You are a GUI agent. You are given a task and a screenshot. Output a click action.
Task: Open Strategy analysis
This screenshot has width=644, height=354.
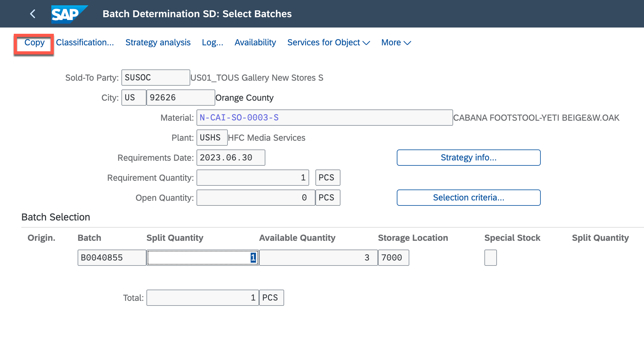click(158, 43)
